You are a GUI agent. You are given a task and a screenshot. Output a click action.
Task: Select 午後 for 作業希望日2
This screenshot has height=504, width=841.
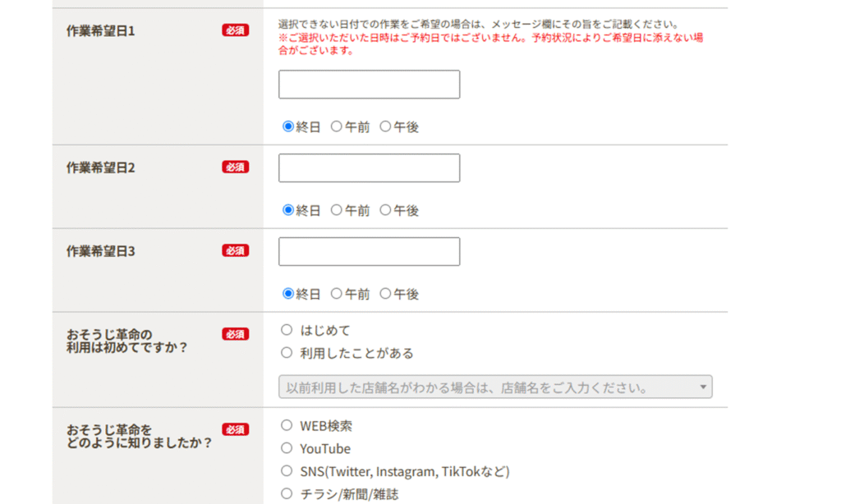[x=385, y=210]
